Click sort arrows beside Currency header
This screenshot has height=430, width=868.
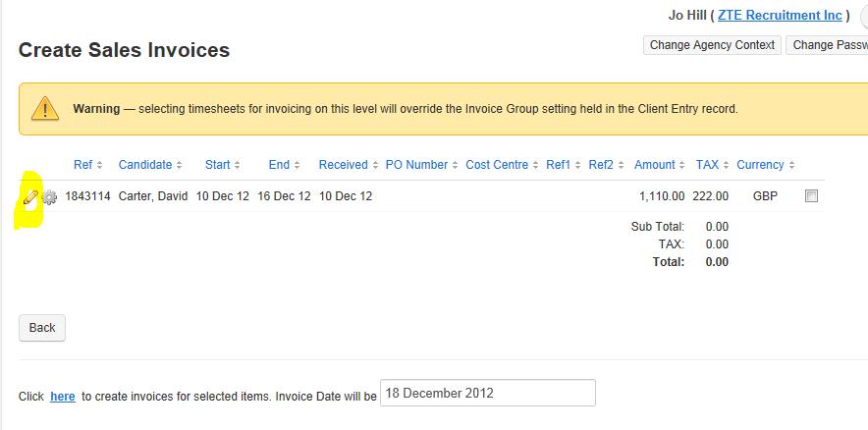pyautogui.click(x=792, y=165)
